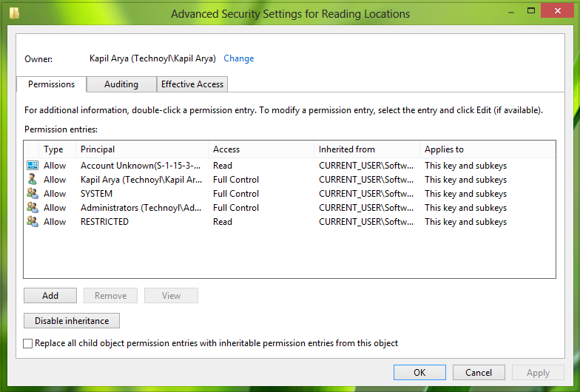Screen dimensions: 580x392
Task: Click the Cancel button
Action: coord(479,373)
